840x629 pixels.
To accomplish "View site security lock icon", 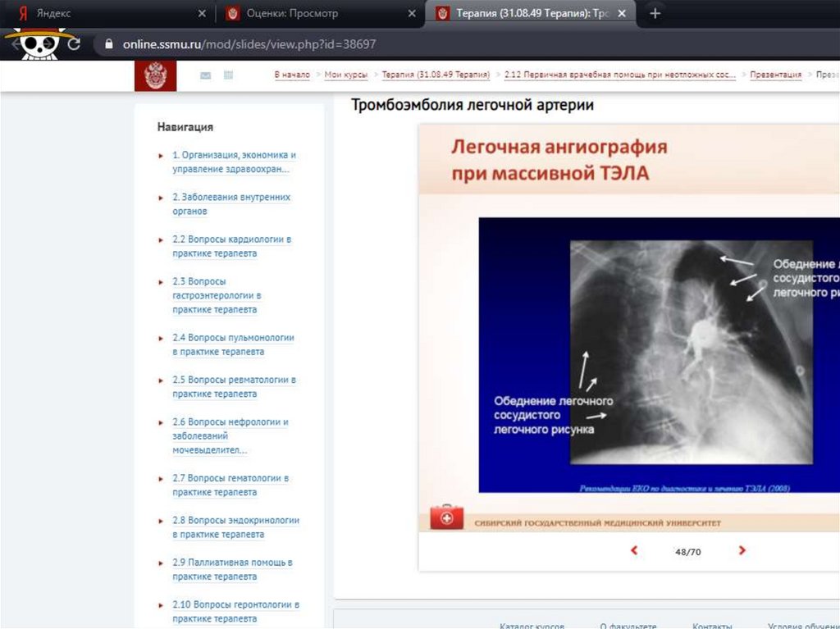I will [109, 44].
